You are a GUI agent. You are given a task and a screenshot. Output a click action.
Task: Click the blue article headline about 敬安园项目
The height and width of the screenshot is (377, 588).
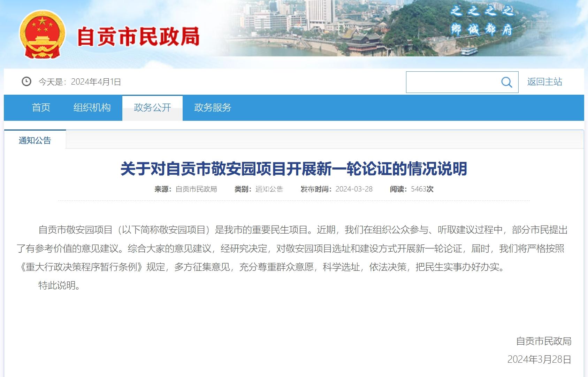(293, 169)
